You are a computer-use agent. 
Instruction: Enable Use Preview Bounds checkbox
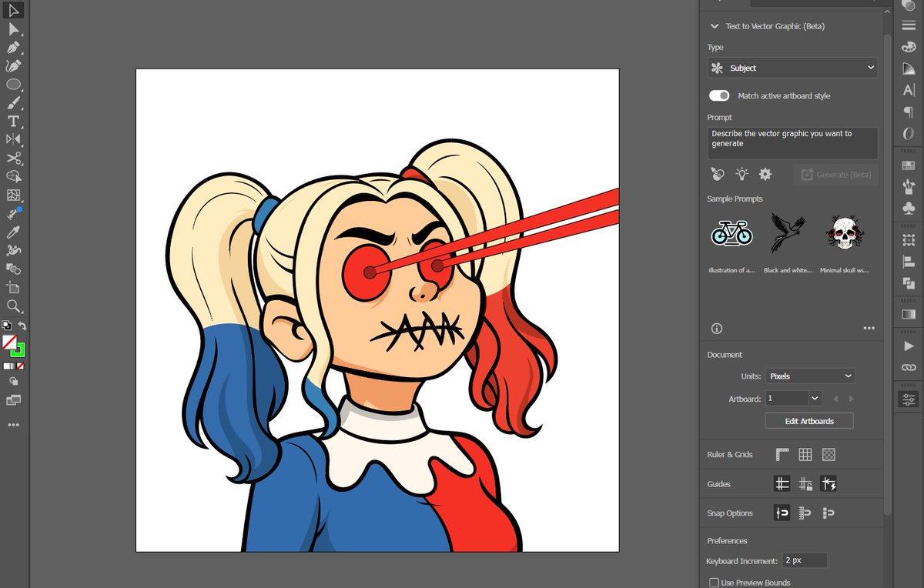click(x=714, y=583)
